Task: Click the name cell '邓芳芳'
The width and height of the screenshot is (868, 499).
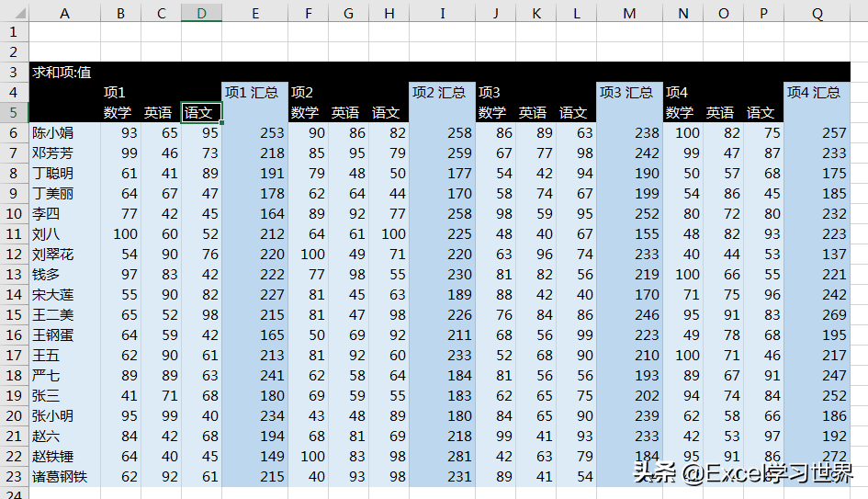Action: [65, 153]
